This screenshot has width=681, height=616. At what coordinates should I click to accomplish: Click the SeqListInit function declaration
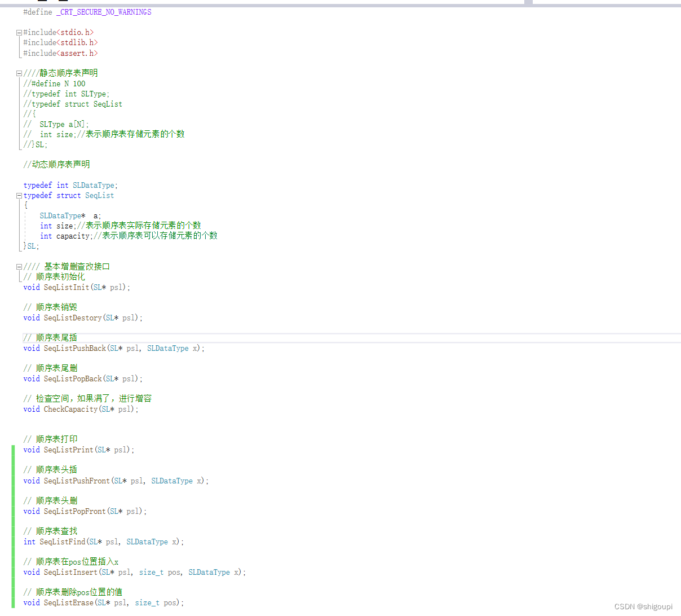[x=77, y=288]
